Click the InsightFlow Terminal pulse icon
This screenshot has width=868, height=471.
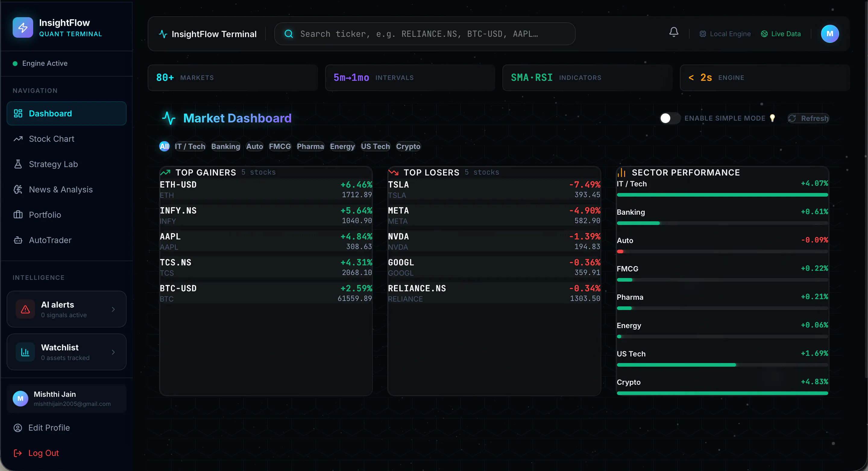click(163, 34)
